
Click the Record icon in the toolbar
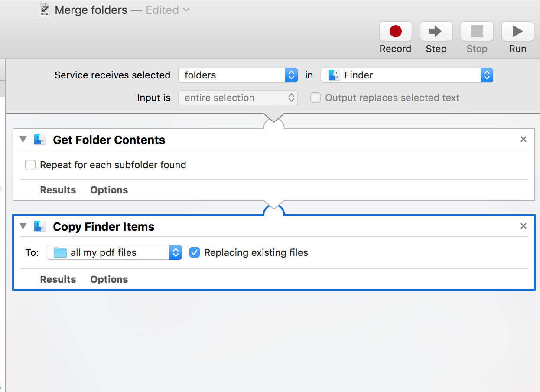395,31
